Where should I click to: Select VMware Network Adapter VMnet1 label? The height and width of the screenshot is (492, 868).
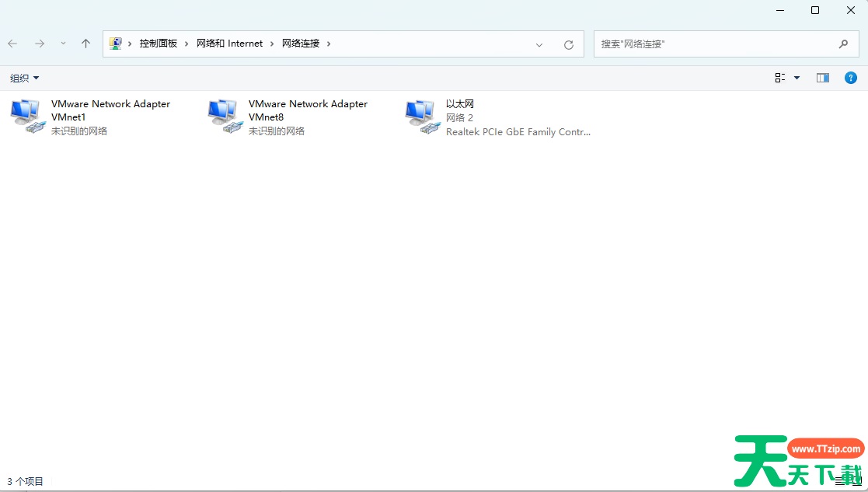110,110
